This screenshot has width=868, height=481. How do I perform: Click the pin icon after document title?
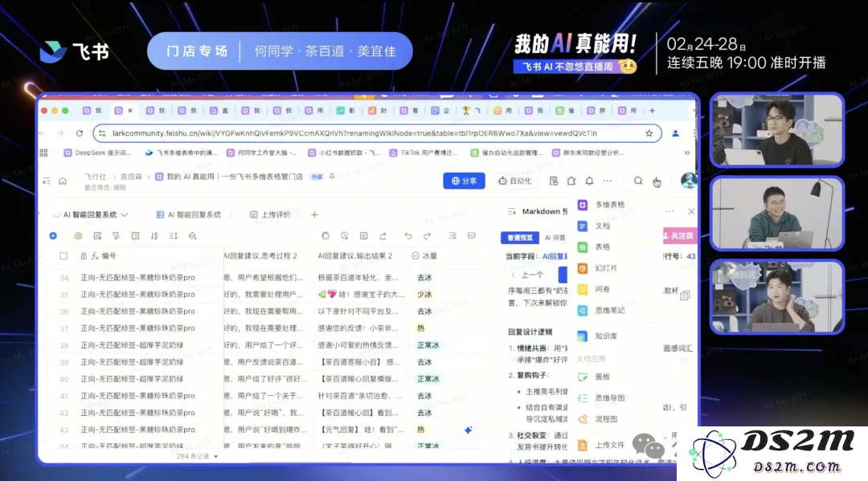coord(332,177)
